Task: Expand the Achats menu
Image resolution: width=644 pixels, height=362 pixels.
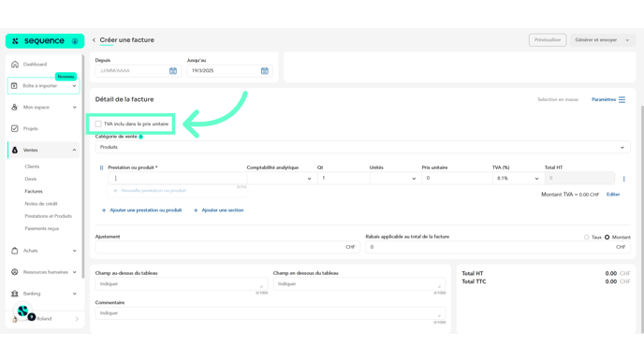Action: coord(74,251)
